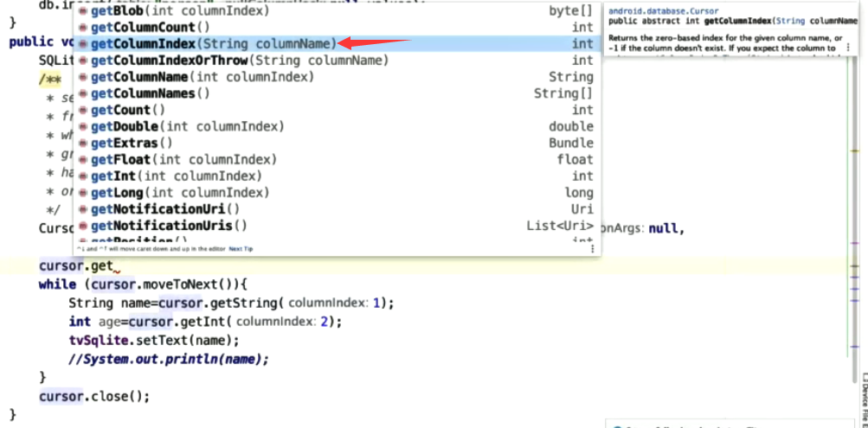Click method icon beside getDouble
Image resolution: width=868 pixels, height=428 pixels.
tap(83, 127)
